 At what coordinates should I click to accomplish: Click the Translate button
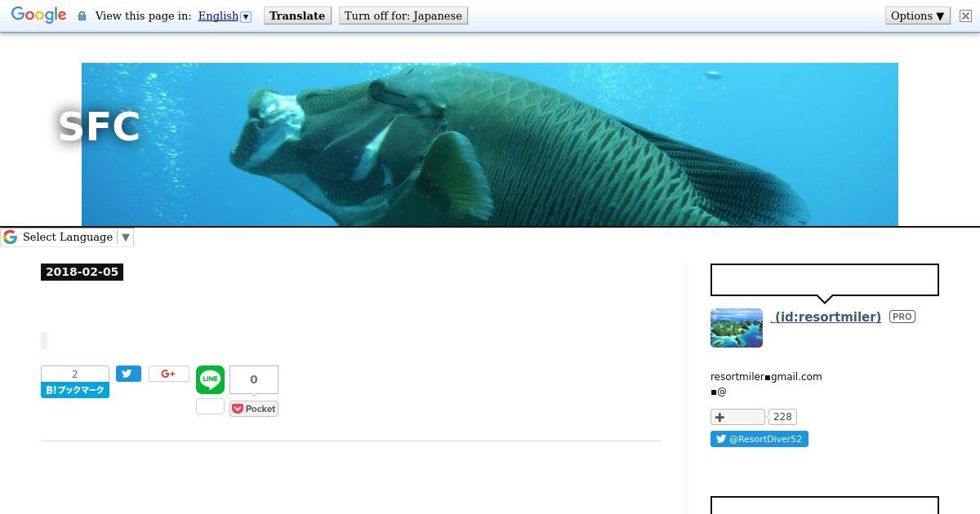point(297,16)
